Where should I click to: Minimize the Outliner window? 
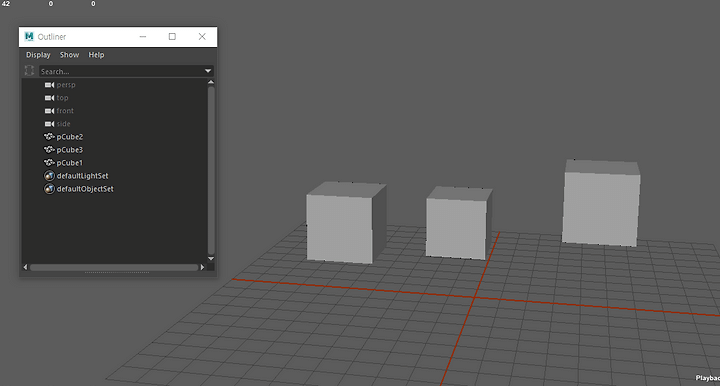(143, 37)
